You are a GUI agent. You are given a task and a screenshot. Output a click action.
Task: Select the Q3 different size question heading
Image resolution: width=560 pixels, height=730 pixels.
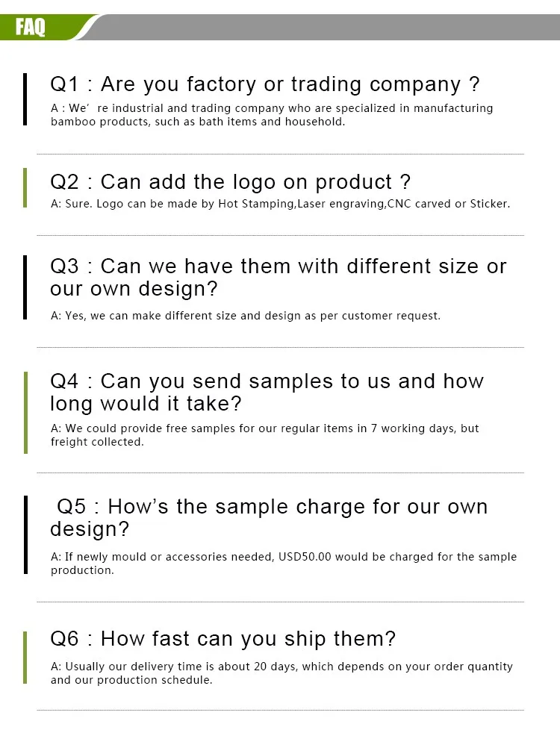[x=279, y=278]
